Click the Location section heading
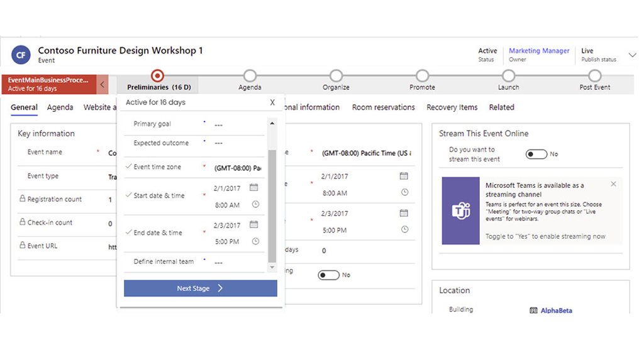The width and height of the screenshot is (644, 362). pos(454,290)
